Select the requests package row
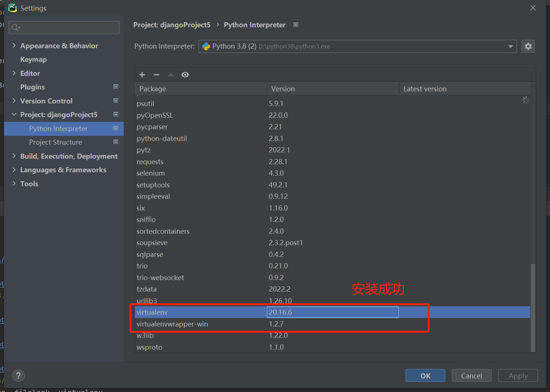550x392 pixels. point(332,162)
